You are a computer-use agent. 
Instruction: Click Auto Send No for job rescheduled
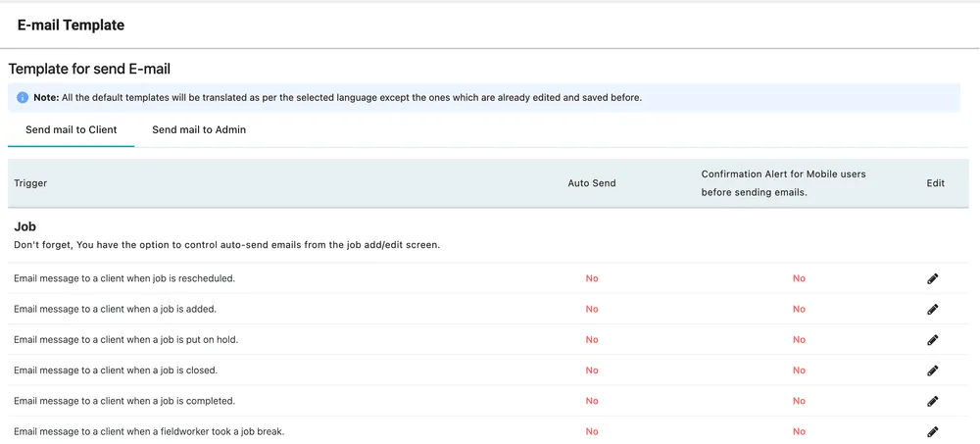[x=592, y=278]
